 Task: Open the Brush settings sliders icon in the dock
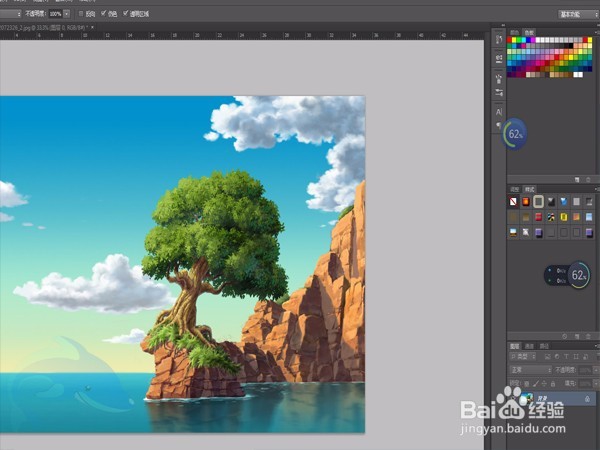pos(499,92)
